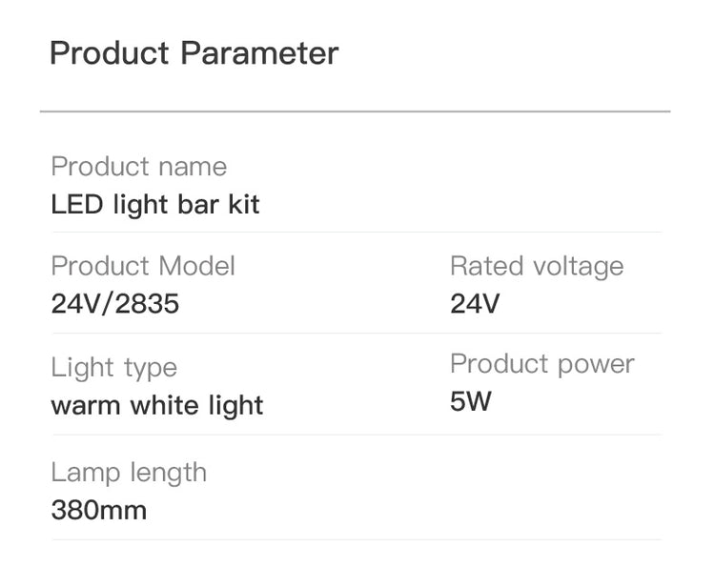715x588 pixels.
Task: Click the 'Product name' label
Action: pyautogui.click(x=138, y=167)
